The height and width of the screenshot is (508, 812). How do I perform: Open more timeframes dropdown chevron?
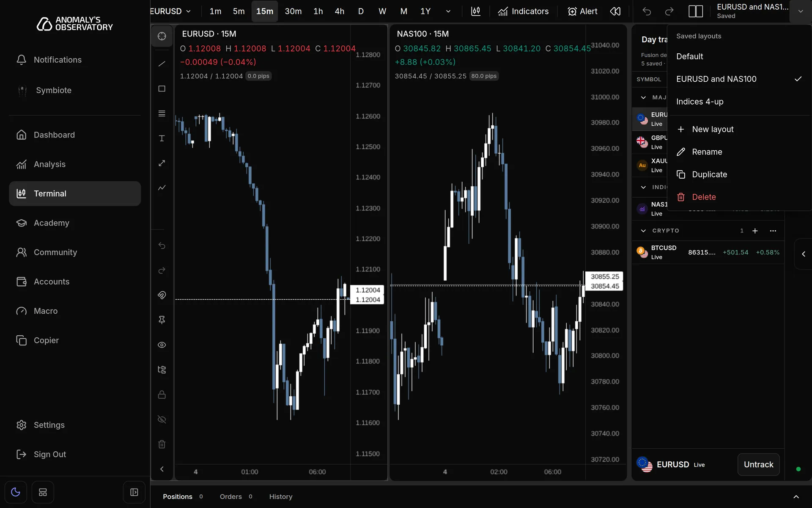(x=448, y=11)
